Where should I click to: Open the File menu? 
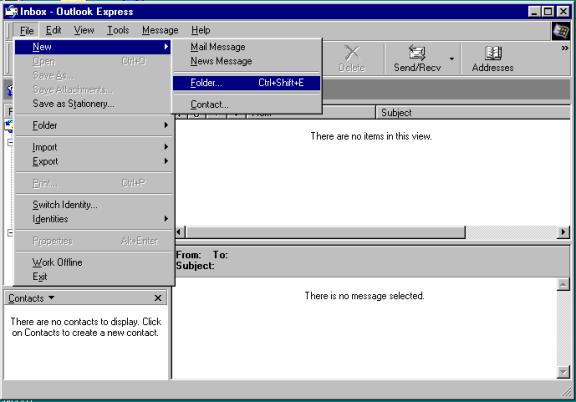(27, 30)
